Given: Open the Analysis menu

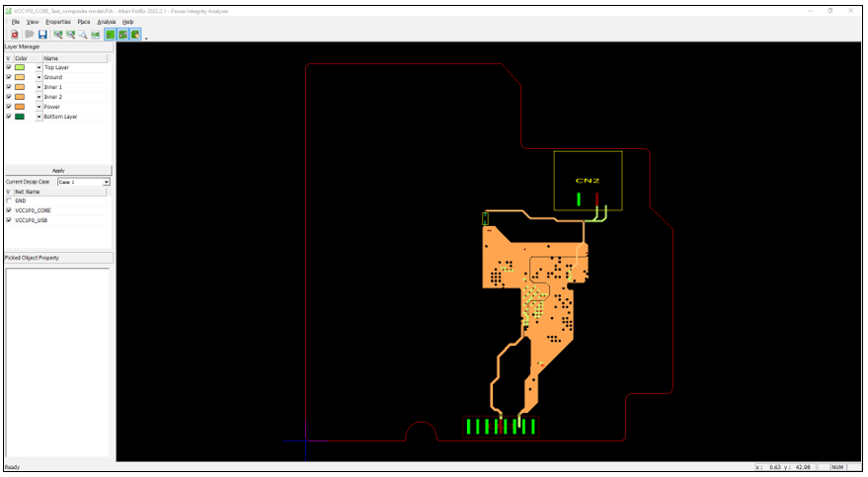Looking at the screenshot, I should pos(106,21).
